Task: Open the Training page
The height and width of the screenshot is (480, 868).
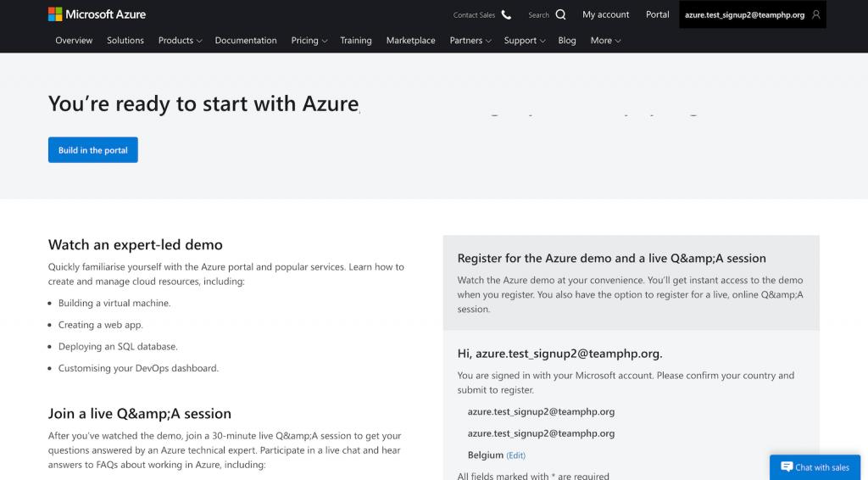Action: (x=355, y=41)
